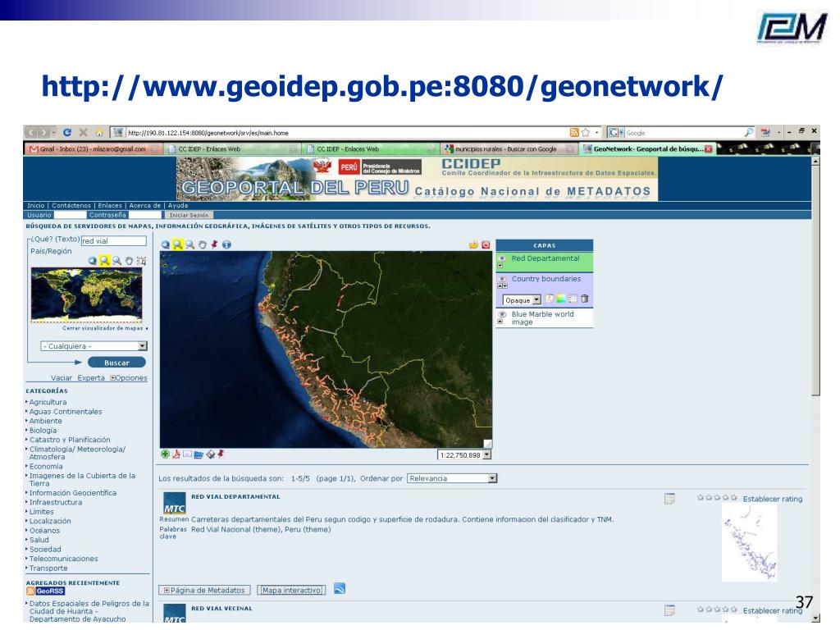Open the Ayuda menu item

(178, 206)
